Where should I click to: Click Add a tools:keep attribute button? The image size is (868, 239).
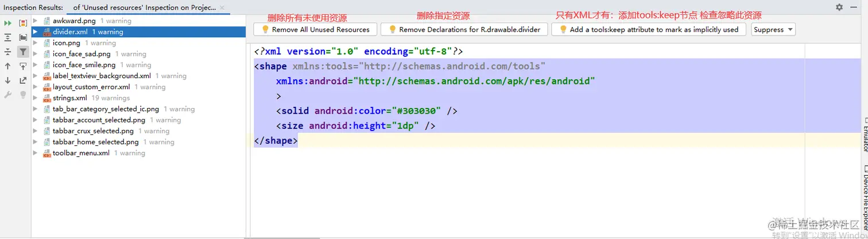pos(649,29)
